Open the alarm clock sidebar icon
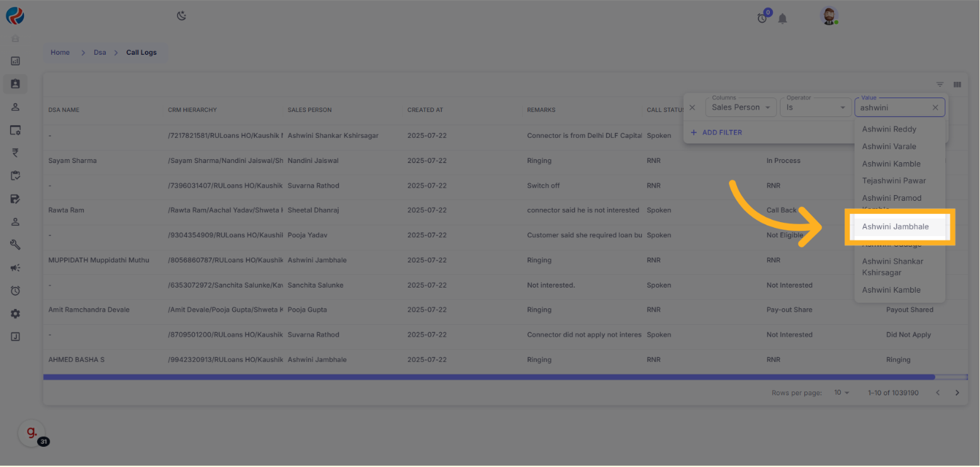Viewport: 980px width, 467px height. (x=16, y=291)
